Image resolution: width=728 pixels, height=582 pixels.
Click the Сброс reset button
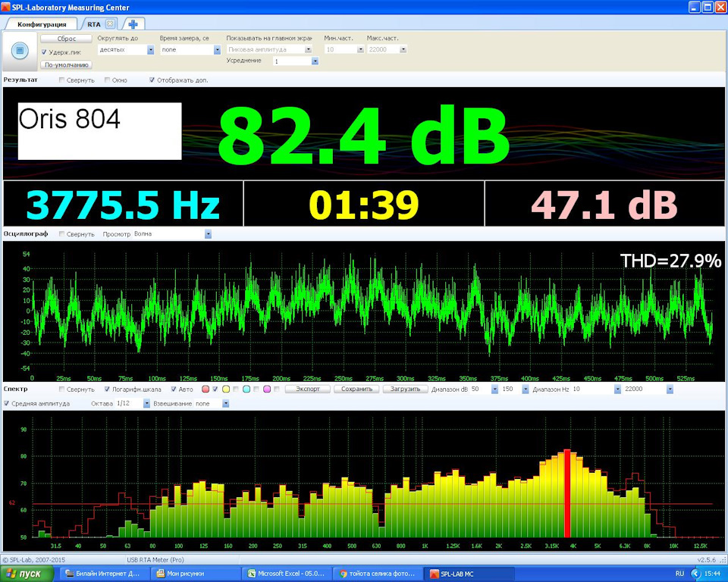[67, 39]
